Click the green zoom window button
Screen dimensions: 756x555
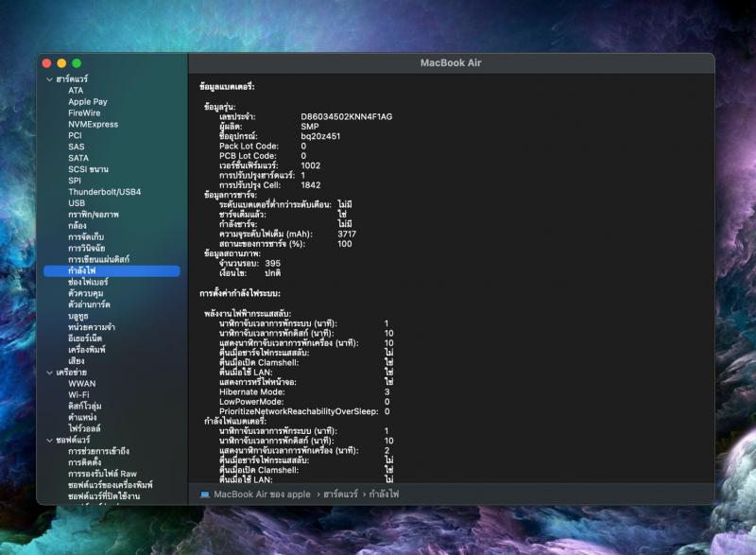(77, 63)
